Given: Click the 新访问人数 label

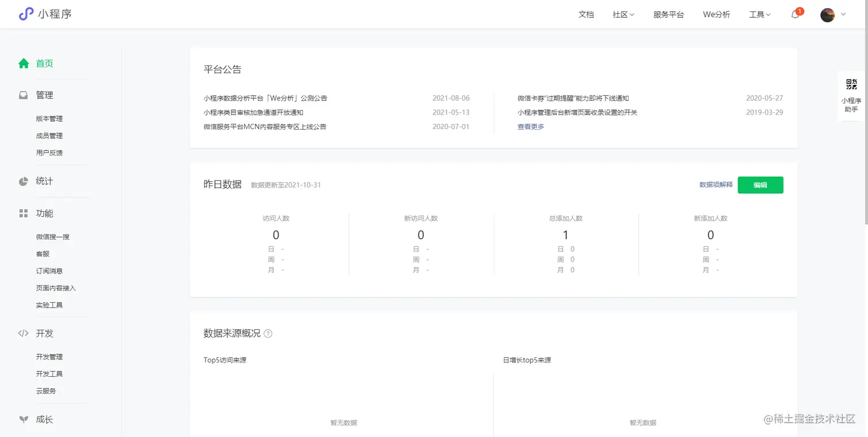Looking at the screenshot, I should [421, 219].
